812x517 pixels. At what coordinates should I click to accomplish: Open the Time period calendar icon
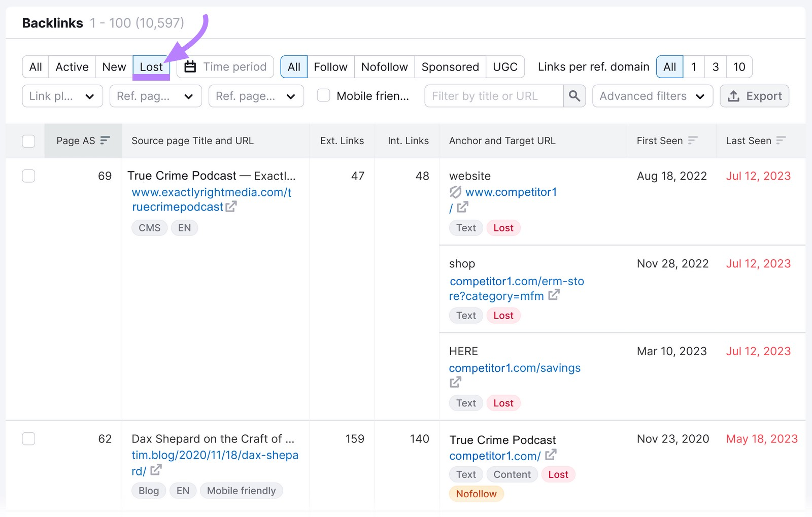190,66
